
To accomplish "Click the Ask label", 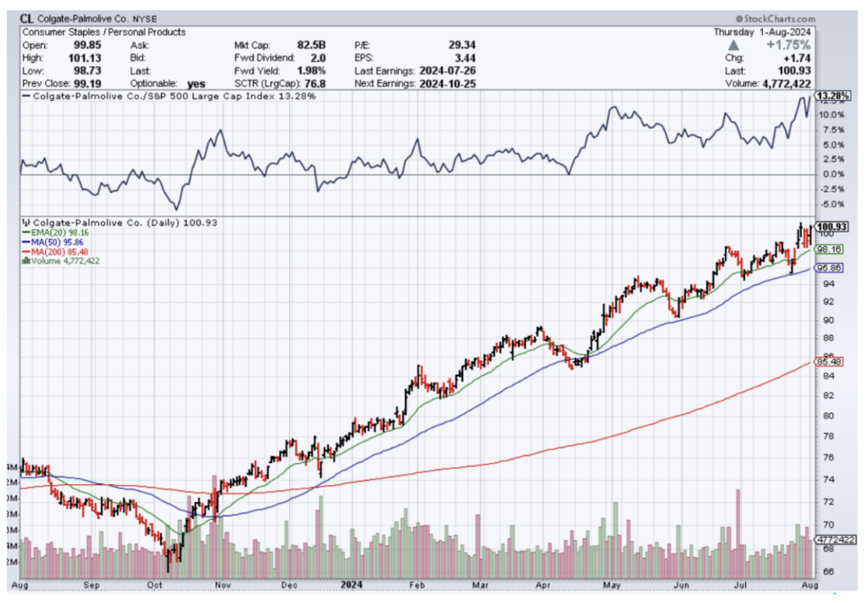I will pos(140,45).
